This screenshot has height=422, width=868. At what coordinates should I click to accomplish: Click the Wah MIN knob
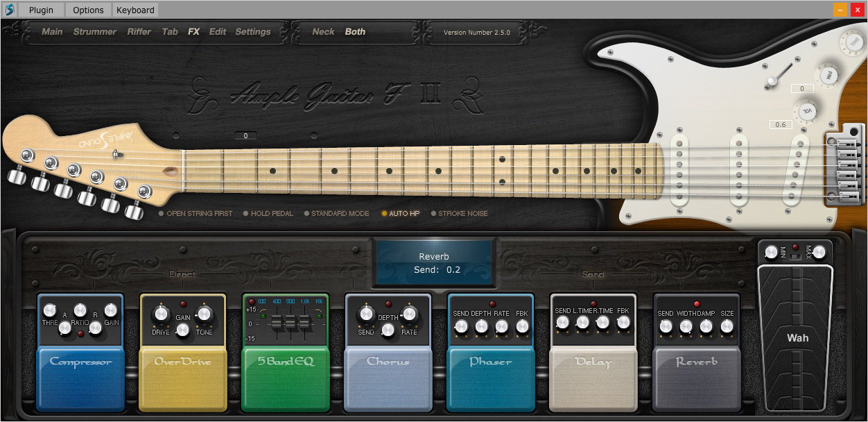click(771, 252)
